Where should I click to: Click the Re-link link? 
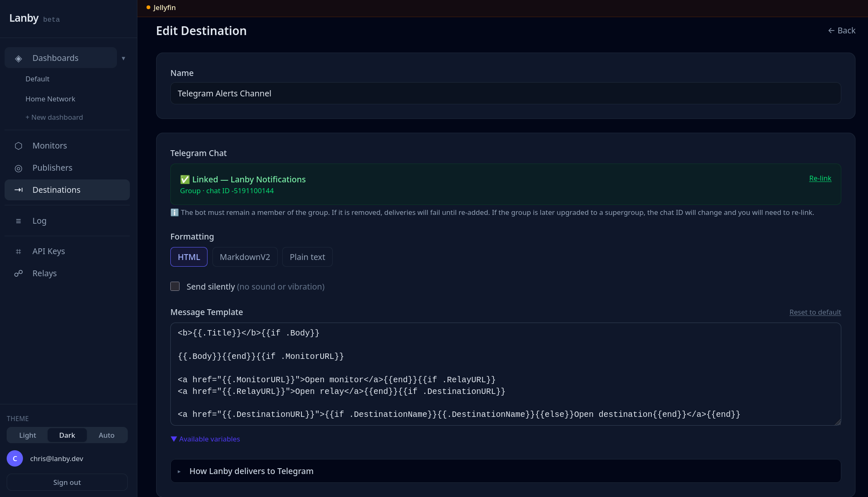(820, 178)
